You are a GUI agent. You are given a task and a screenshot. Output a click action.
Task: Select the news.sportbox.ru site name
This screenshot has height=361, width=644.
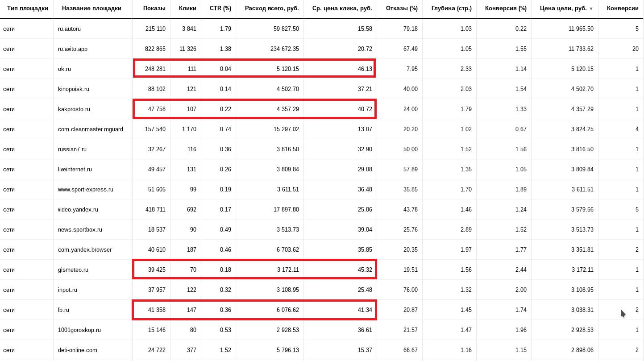click(x=80, y=229)
